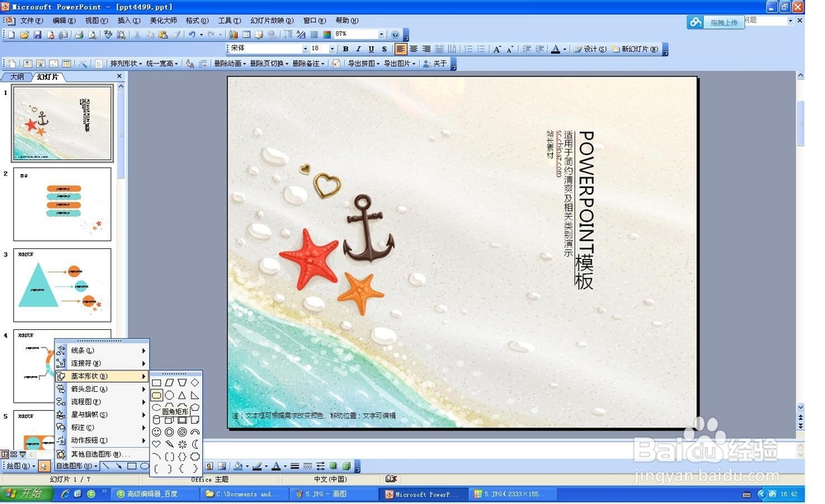Click the fill color bucket swatch
The height and width of the screenshot is (504, 825).
[x=238, y=466]
